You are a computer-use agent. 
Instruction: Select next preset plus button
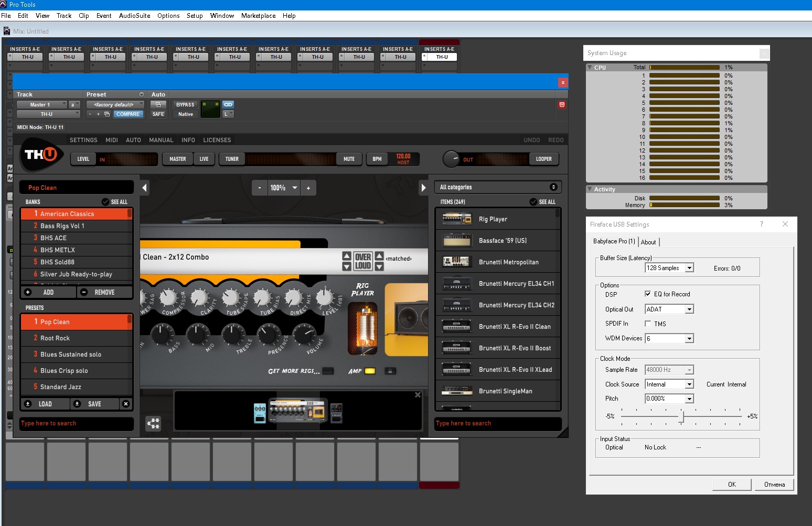point(98,114)
